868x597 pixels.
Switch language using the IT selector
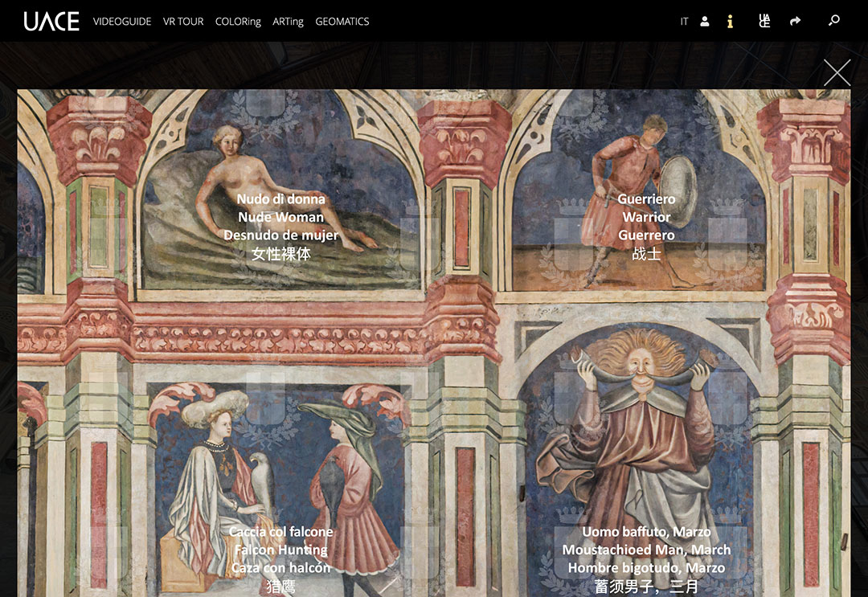tap(684, 22)
